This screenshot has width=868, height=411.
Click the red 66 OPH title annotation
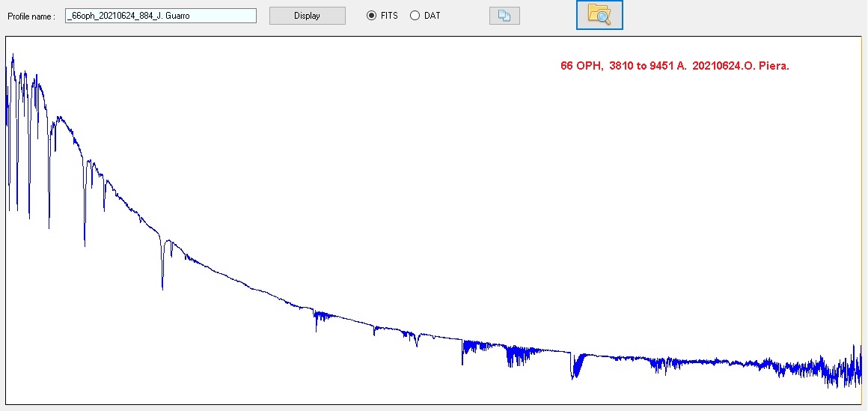point(674,66)
